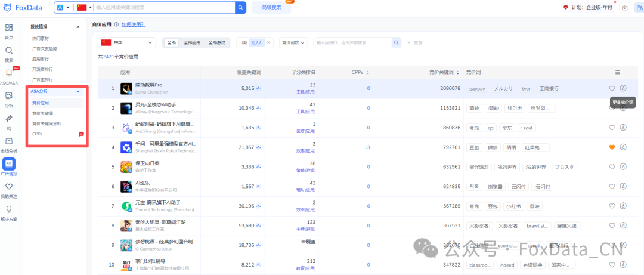Open the column settings hamburger icon
This screenshot has height=275, width=644.
coord(617,72)
